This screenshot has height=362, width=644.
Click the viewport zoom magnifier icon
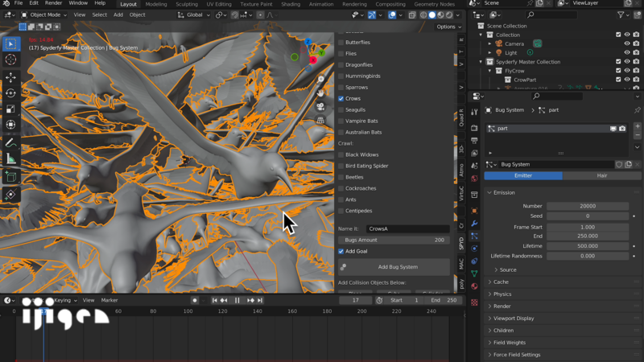(x=320, y=79)
